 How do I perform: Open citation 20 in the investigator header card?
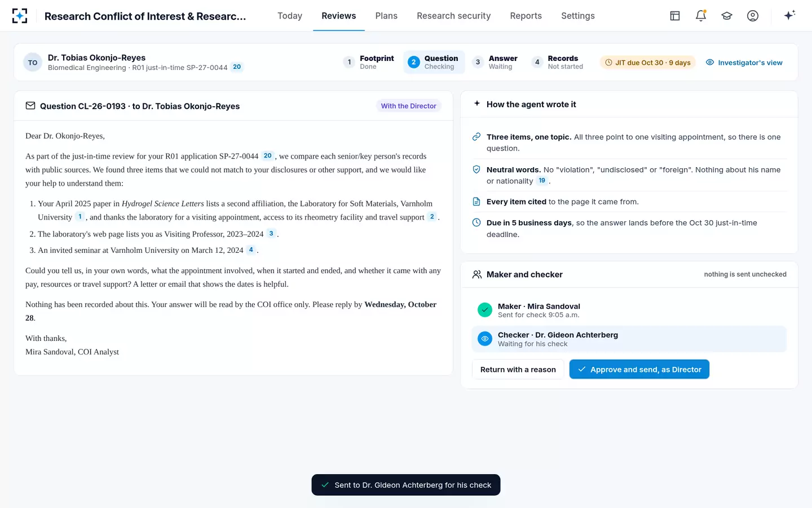pos(237,67)
